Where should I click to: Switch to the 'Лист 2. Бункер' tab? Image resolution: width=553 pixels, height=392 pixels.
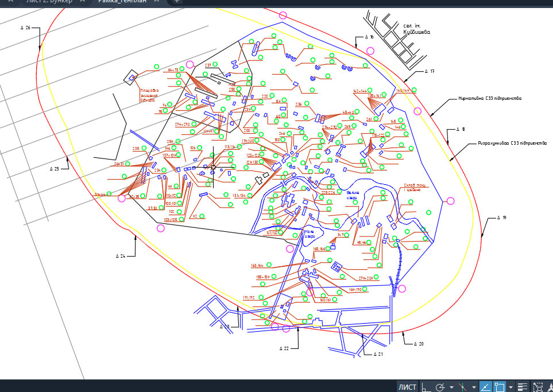tap(49, 2)
